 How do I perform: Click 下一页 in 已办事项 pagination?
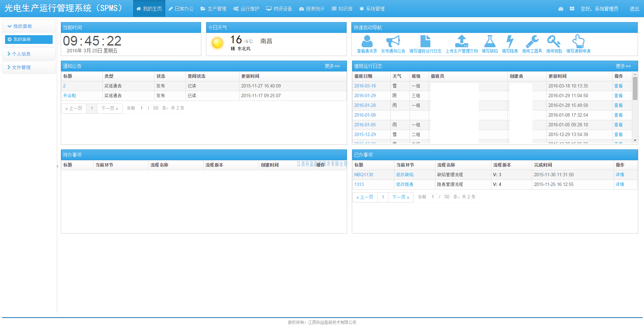pos(401,197)
